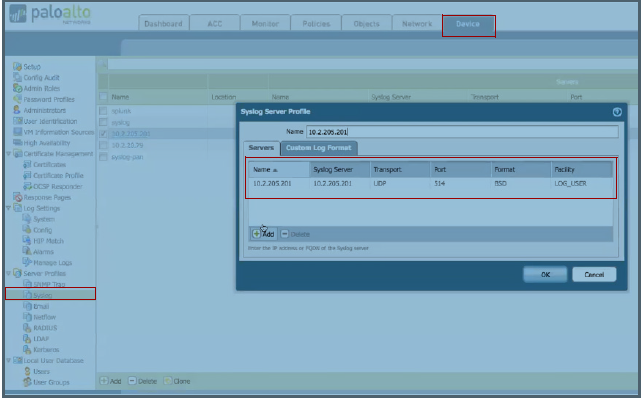
Task: Select the Device tab
Action: 468,24
